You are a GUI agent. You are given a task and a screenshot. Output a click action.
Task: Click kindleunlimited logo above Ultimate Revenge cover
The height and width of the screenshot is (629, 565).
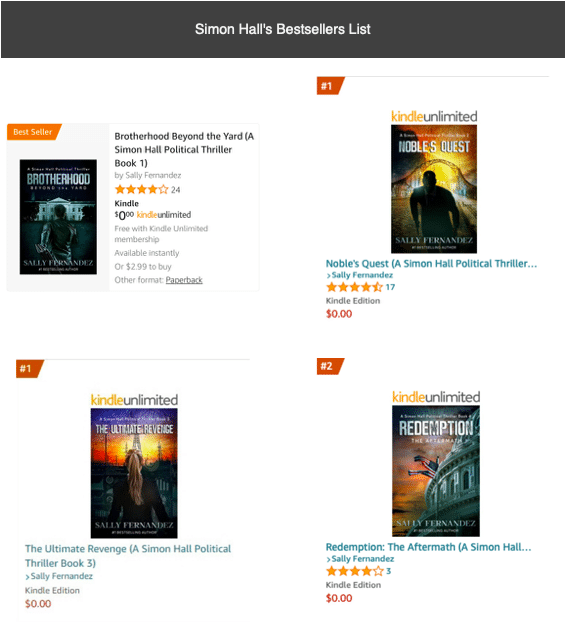(134, 400)
